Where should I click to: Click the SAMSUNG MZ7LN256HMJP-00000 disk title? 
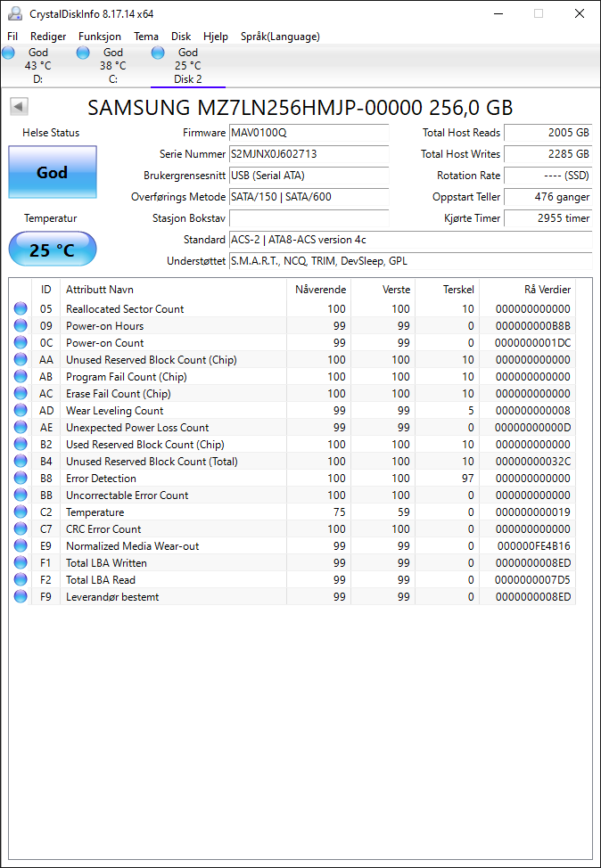[x=300, y=108]
